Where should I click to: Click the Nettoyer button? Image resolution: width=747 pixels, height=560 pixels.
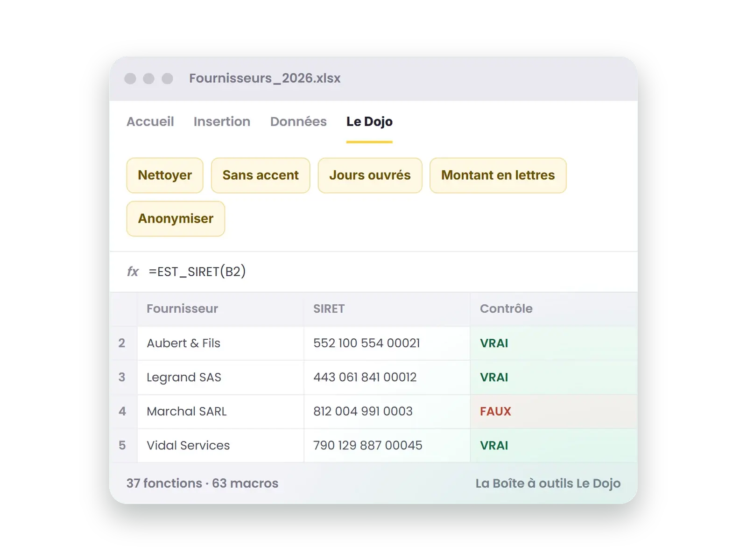165,175
